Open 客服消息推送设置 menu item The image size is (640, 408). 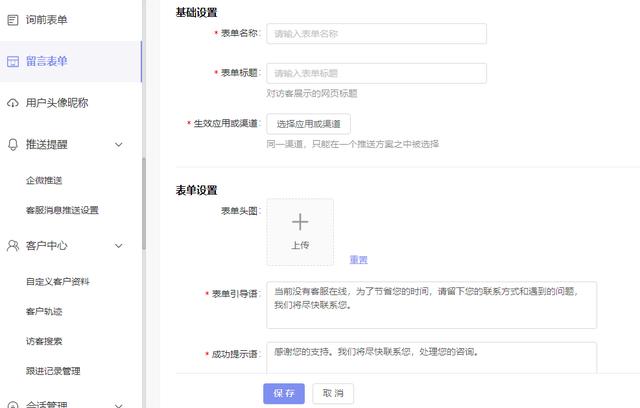tap(62, 211)
